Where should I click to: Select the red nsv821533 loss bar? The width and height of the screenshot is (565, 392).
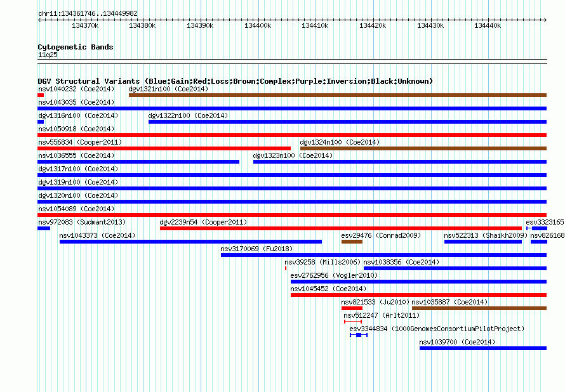point(352,308)
